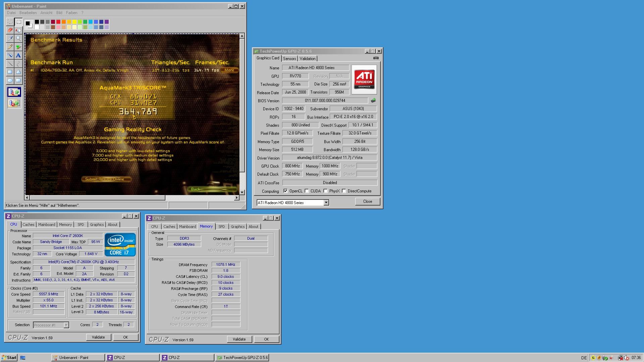Activate the Text tool in Paint
The image size is (644, 362).
point(18,55)
